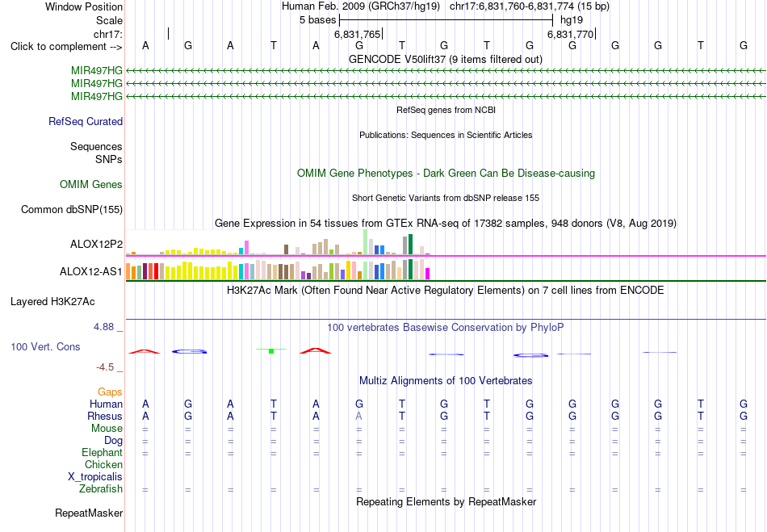Click the ALOX12-AS1 expression bar chart
767x532 pixels.
(x=278, y=269)
